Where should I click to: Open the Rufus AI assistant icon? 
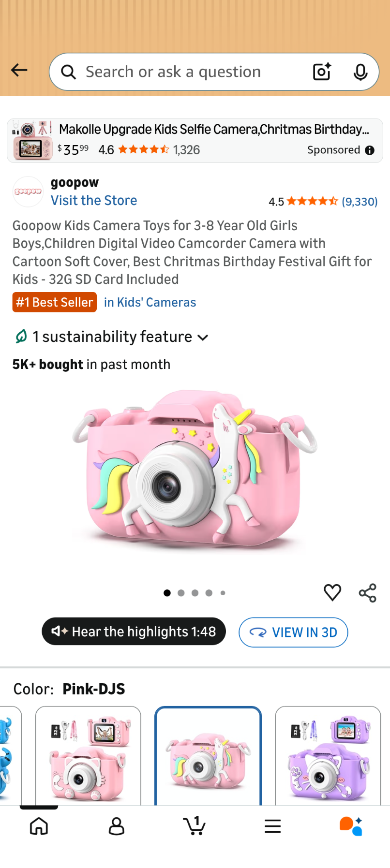[x=351, y=826]
